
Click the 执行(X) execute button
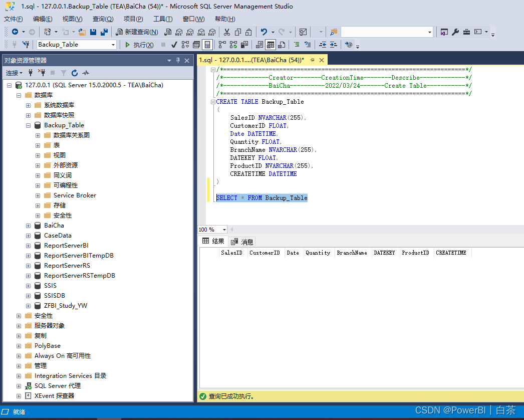coord(139,45)
